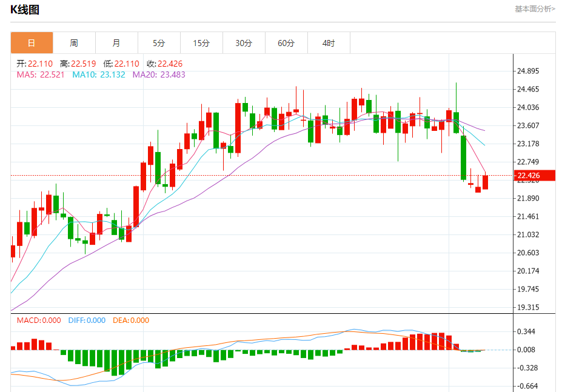Screen dimensions: 562x392
Task: Click the MA20: 23.483 label
Action: pos(159,75)
